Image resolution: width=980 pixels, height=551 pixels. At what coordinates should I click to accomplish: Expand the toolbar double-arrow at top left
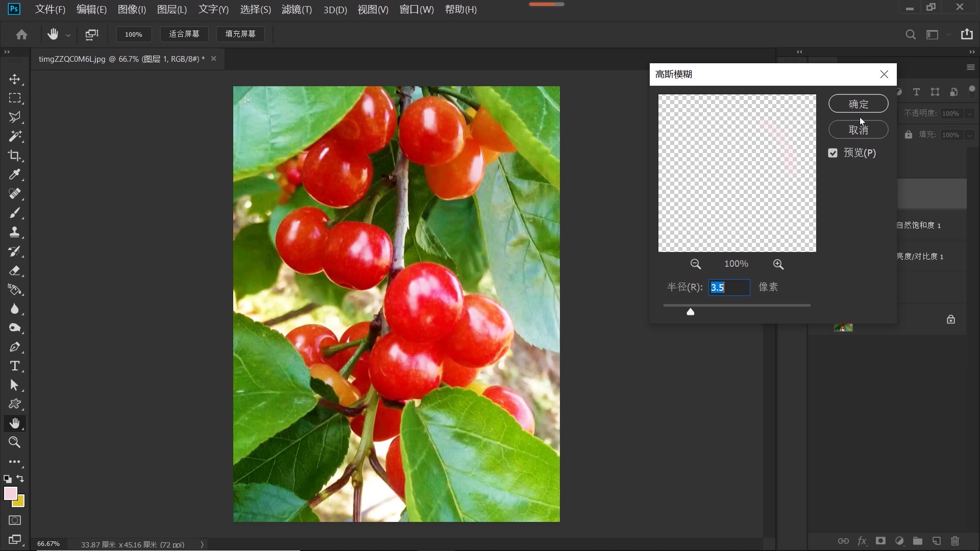coord(7,52)
